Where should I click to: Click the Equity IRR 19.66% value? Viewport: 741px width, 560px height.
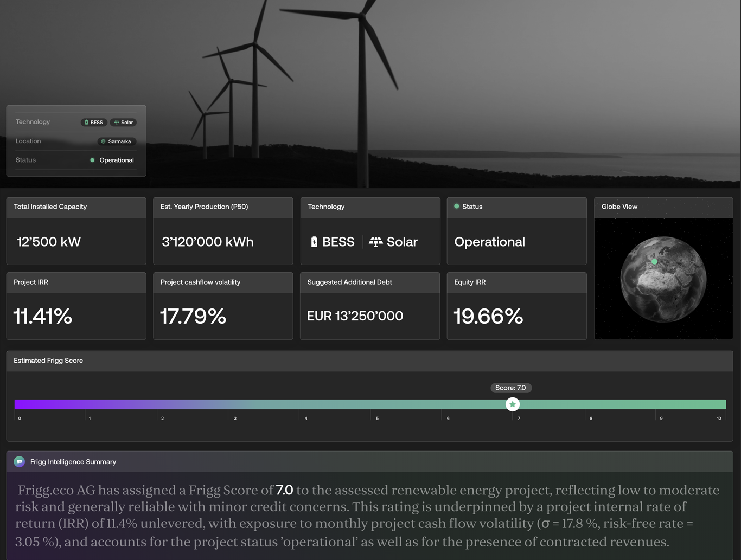(488, 316)
